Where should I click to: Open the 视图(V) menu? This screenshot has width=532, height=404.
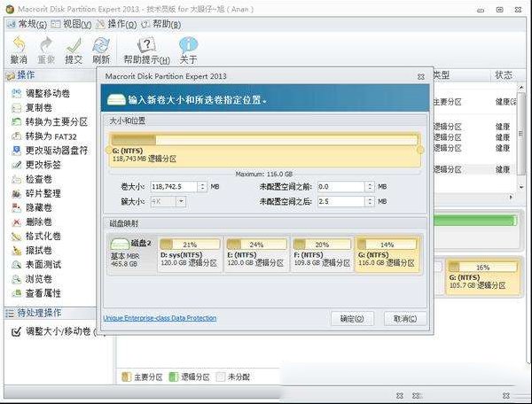[x=72, y=24]
